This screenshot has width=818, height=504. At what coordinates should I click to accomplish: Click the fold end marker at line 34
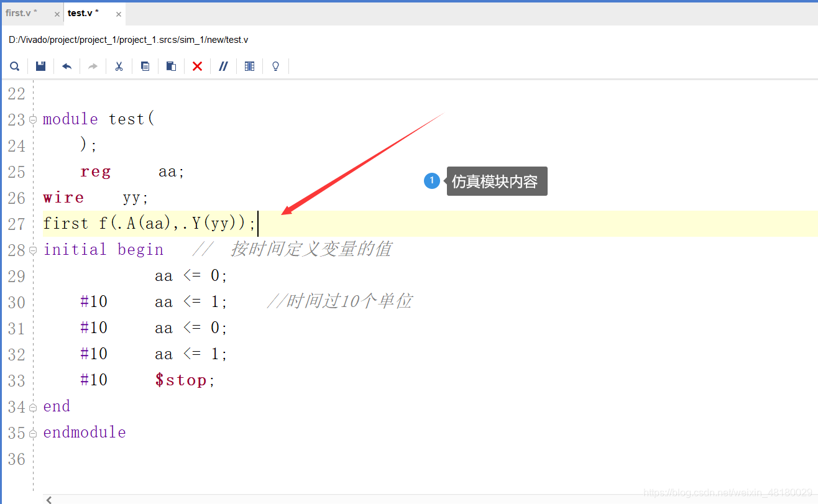[33, 407]
